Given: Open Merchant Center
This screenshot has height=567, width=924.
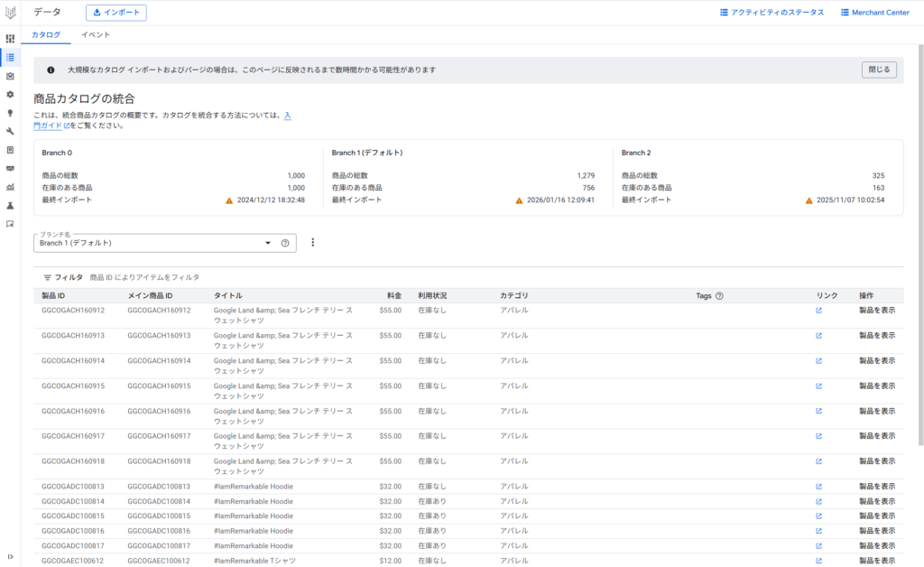Looking at the screenshot, I should tap(875, 13).
